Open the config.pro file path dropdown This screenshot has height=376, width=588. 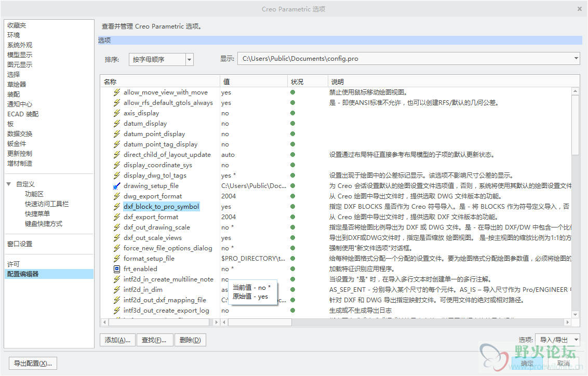click(x=576, y=59)
